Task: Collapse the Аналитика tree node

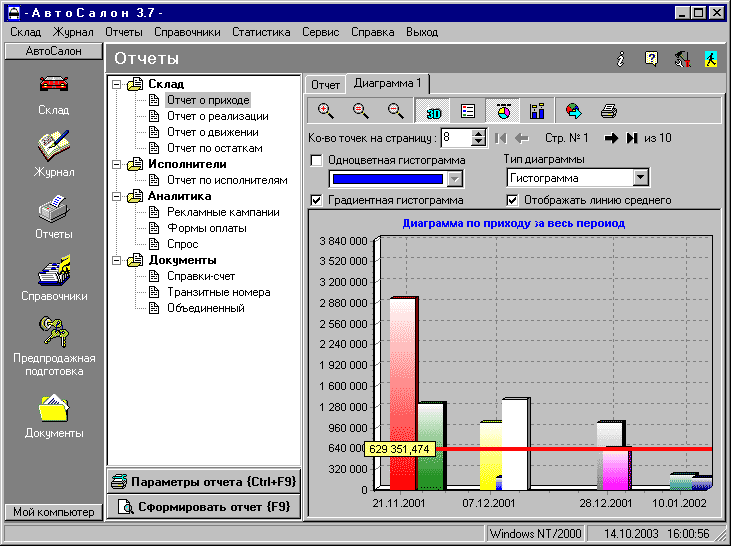Action: (118, 196)
